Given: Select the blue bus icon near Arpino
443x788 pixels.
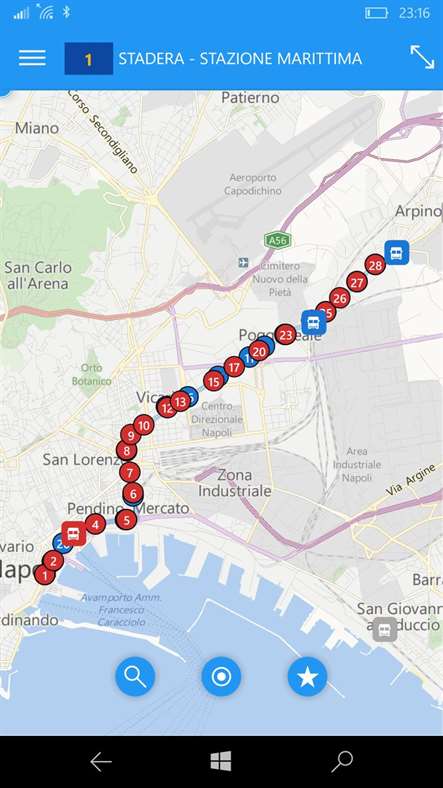Looking at the screenshot, I should (x=397, y=252).
